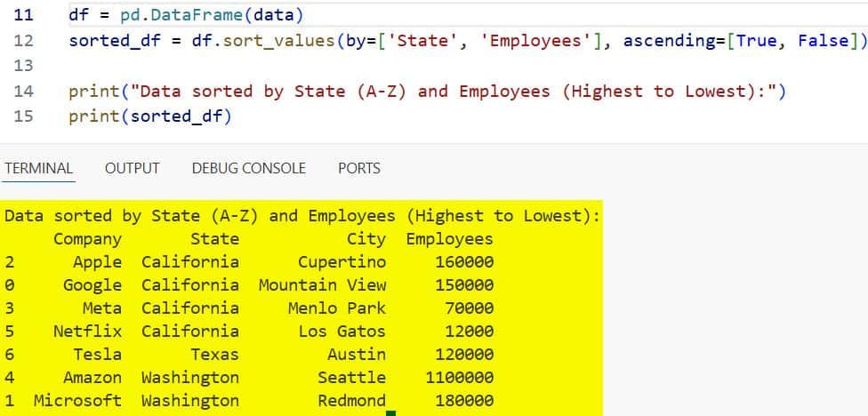The height and width of the screenshot is (416, 868).
Task: Click the employee value 150000
Action: [464, 285]
